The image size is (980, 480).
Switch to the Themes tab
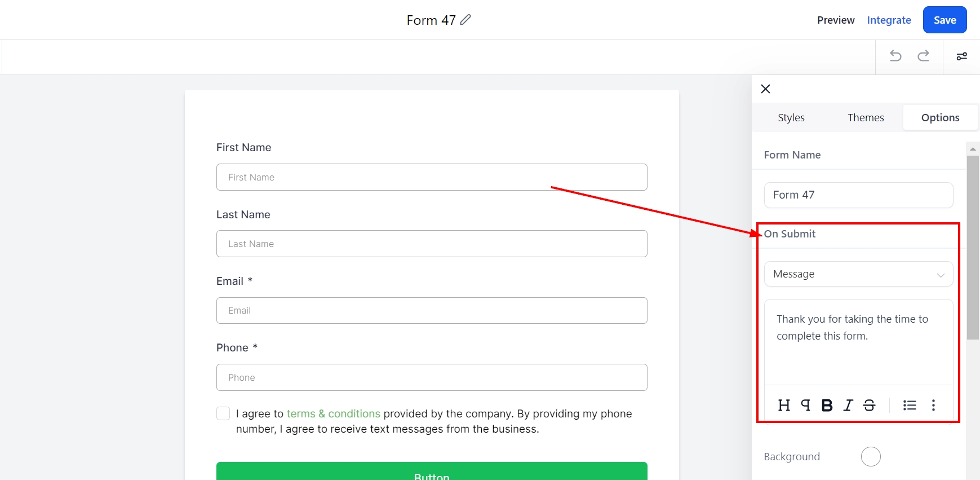tap(866, 118)
